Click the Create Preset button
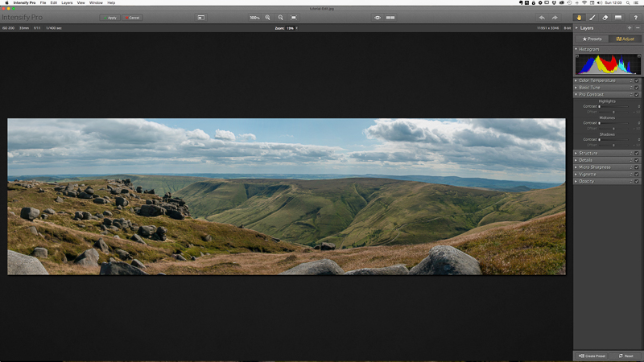 (x=591, y=356)
